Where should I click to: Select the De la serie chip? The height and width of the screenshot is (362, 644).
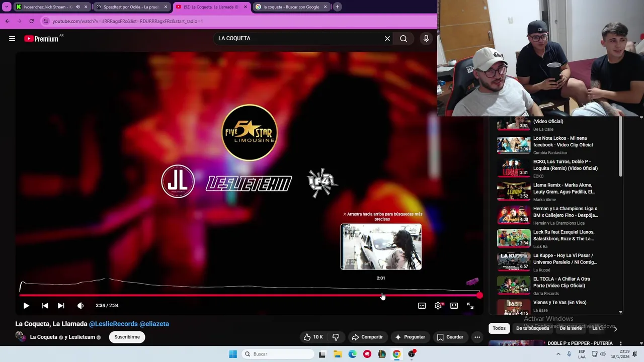coord(571,328)
